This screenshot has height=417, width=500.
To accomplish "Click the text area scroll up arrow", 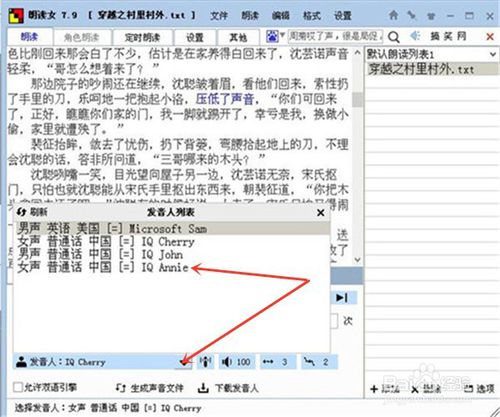I will pos(357,53).
